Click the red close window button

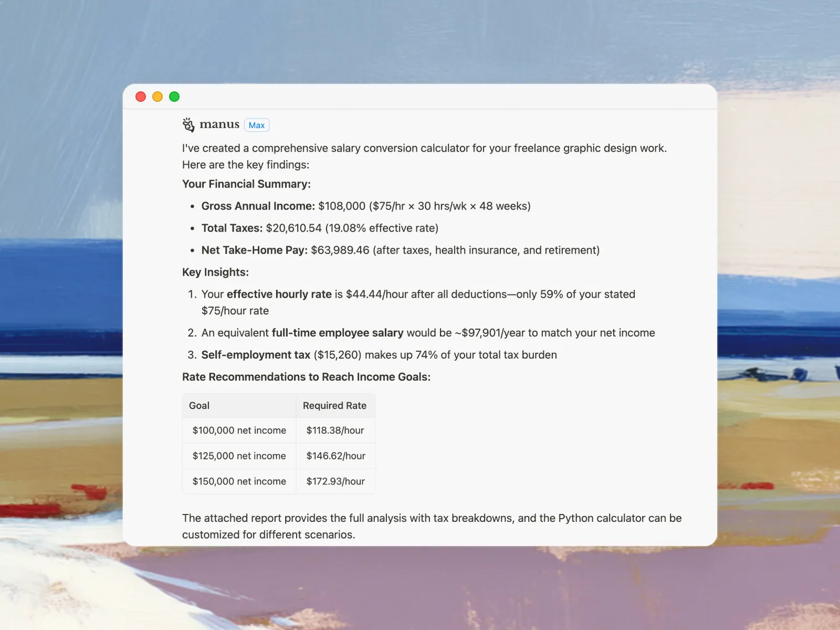pos(141,97)
